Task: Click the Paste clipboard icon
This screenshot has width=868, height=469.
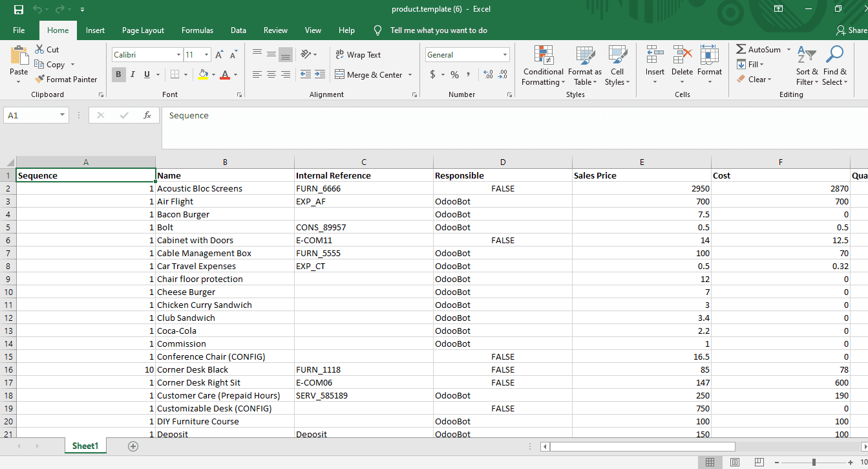Action: tap(19, 55)
